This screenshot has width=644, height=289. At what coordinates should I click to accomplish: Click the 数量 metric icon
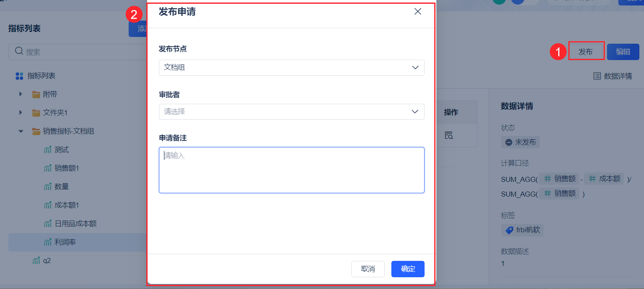click(x=48, y=187)
